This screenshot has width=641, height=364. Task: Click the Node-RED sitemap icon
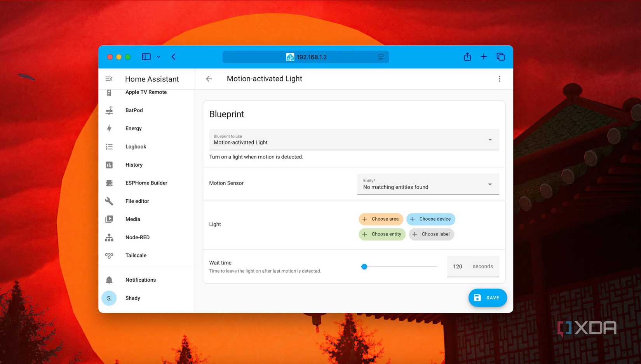click(x=109, y=237)
